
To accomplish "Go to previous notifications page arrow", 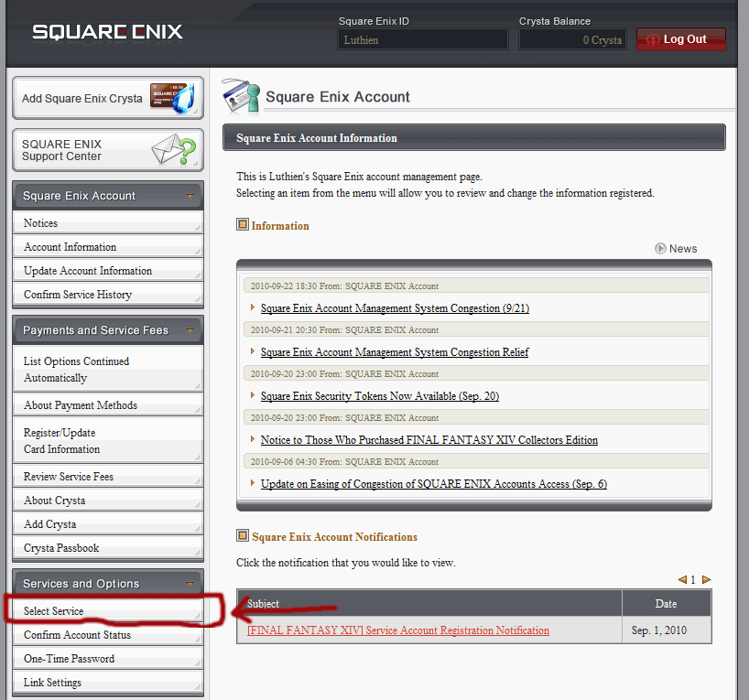I will tap(682, 579).
